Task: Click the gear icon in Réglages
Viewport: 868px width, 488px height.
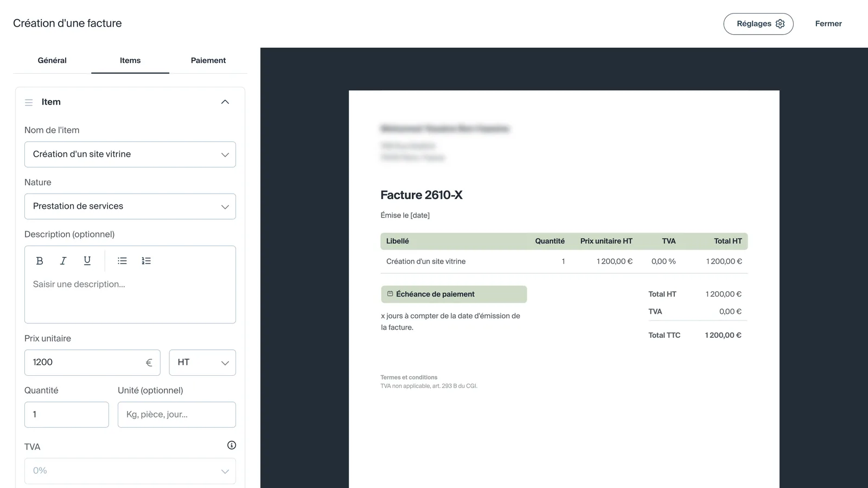Action: 780,24
